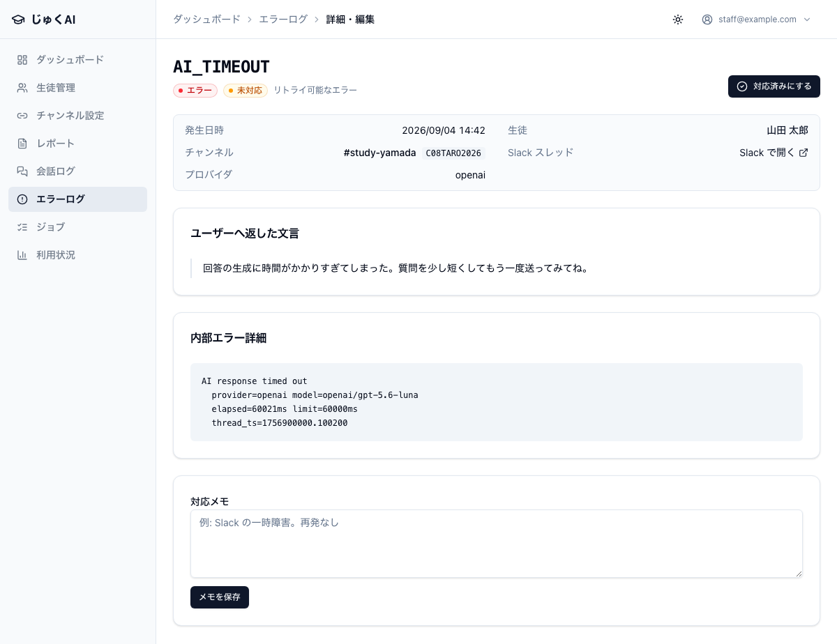Open レポート from the sidebar
This screenshot has height=644, width=837.
pyautogui.click(x=77, y=144)
